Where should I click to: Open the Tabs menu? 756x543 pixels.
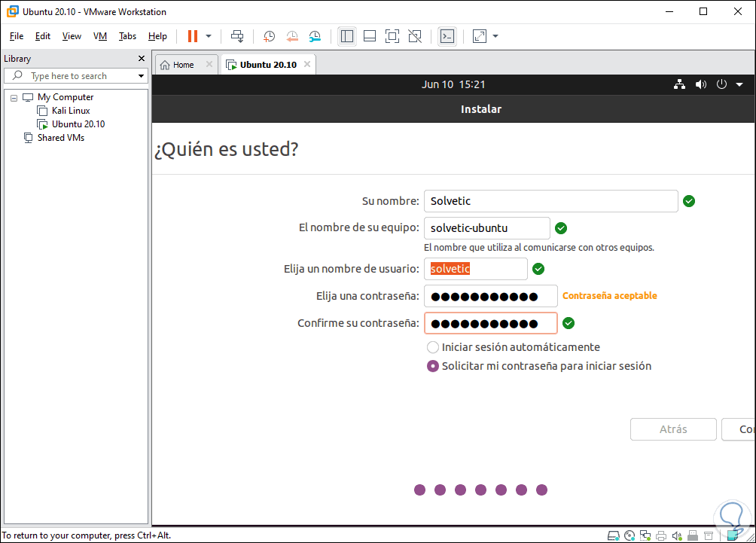point(128,36)
